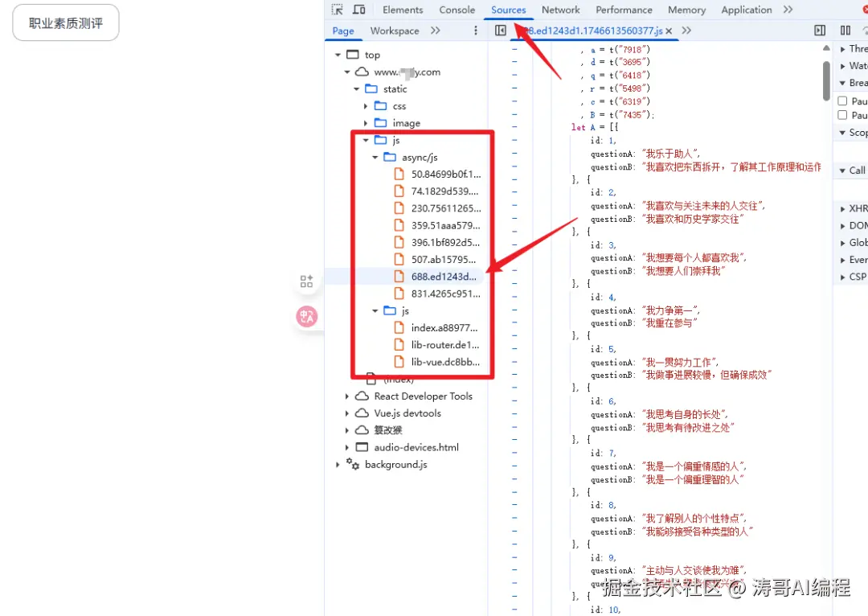The width and height of the screenshot is (868, 616).
Task: Click the css folder icon
Action: 381,106
